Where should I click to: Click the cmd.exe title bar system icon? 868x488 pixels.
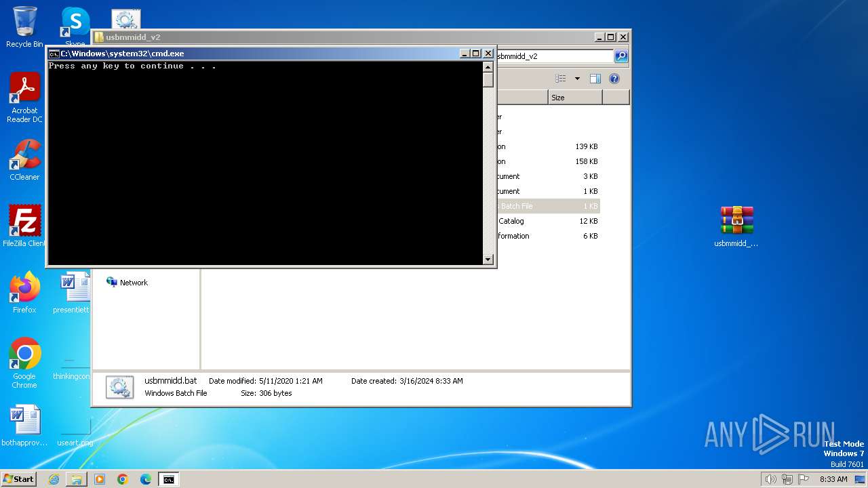(54, 54)
